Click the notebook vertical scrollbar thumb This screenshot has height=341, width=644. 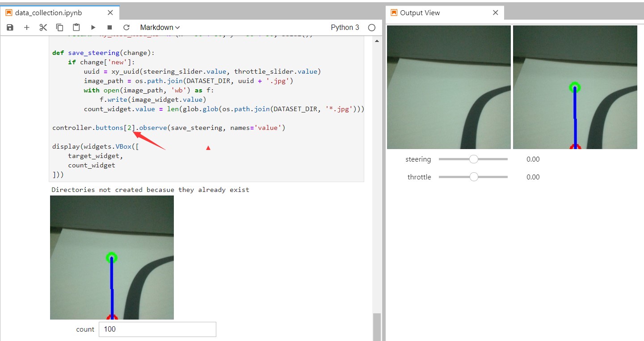pyautogui.click(x=377, y=327)
